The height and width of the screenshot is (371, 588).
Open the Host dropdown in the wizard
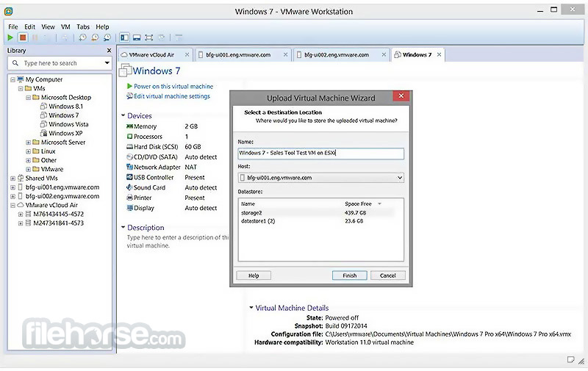click(x=321, y=178)
